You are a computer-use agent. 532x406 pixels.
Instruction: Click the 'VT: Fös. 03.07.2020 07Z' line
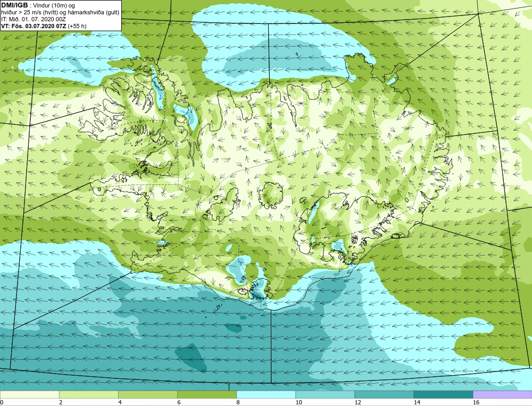coord(34,26)
